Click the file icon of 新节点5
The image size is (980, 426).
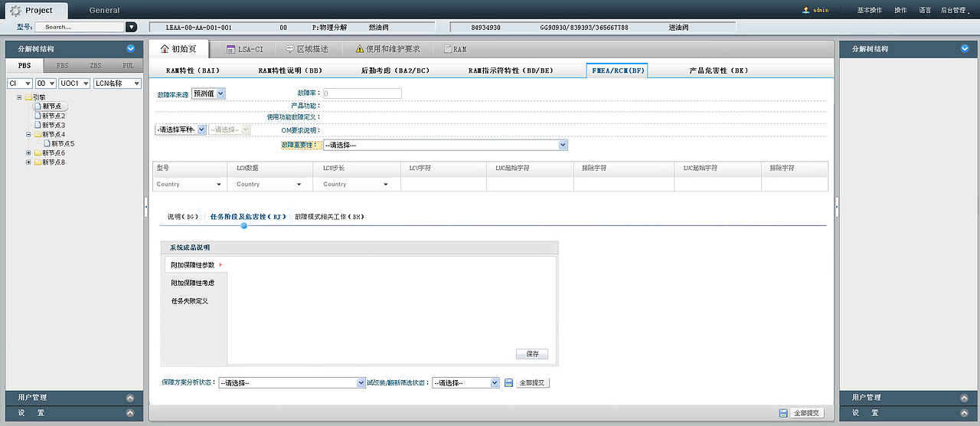point(47,143)
